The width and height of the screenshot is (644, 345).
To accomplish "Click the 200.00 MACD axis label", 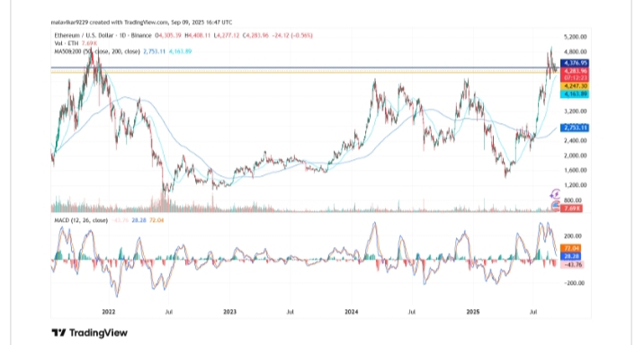I will coord(573,236).
